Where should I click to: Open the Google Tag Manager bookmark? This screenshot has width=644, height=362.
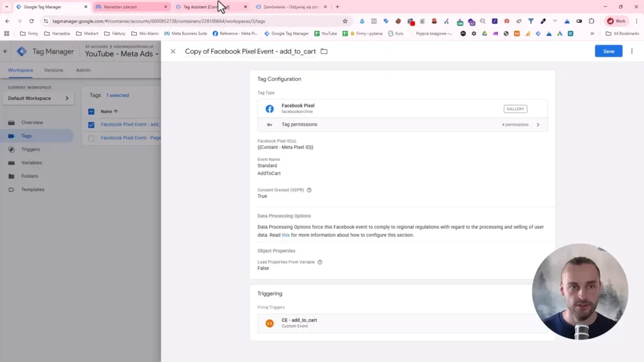[x=286, y=34]
